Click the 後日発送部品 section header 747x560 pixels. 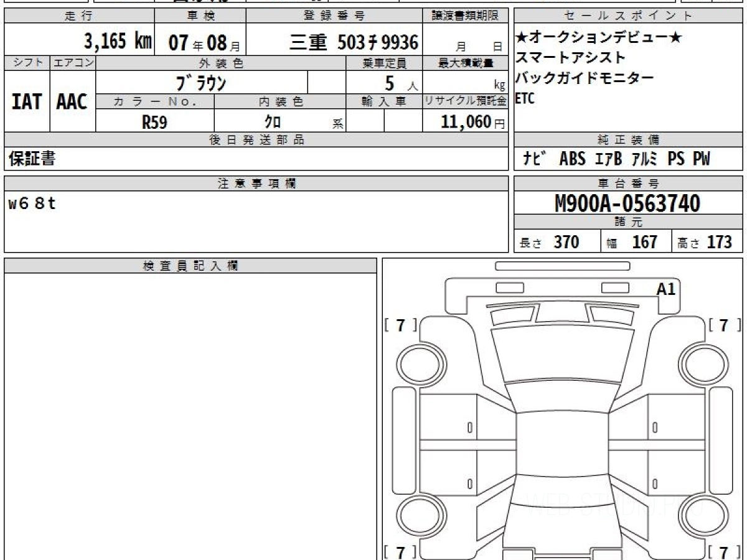coord(256,140)
